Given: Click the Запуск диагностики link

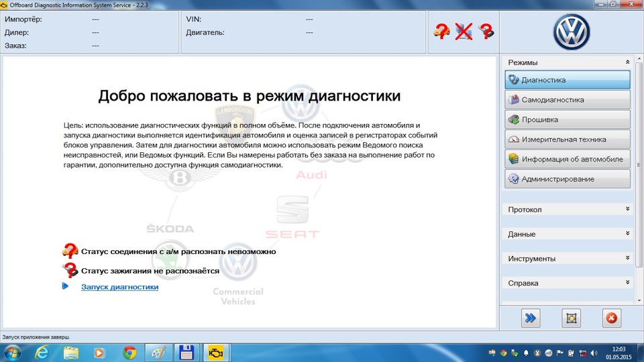Looking at the screenshot, I should tap(119, 287).
